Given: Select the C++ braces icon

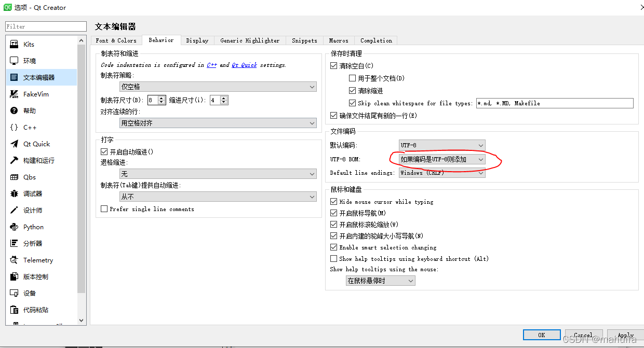Looking at the screenshot, I should pos(14,128).
